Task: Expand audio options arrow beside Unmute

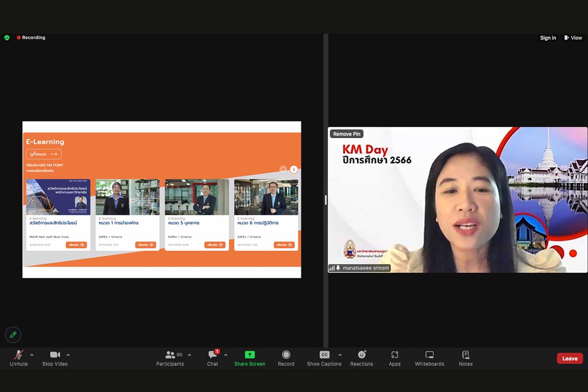Action: click(32, 355)
